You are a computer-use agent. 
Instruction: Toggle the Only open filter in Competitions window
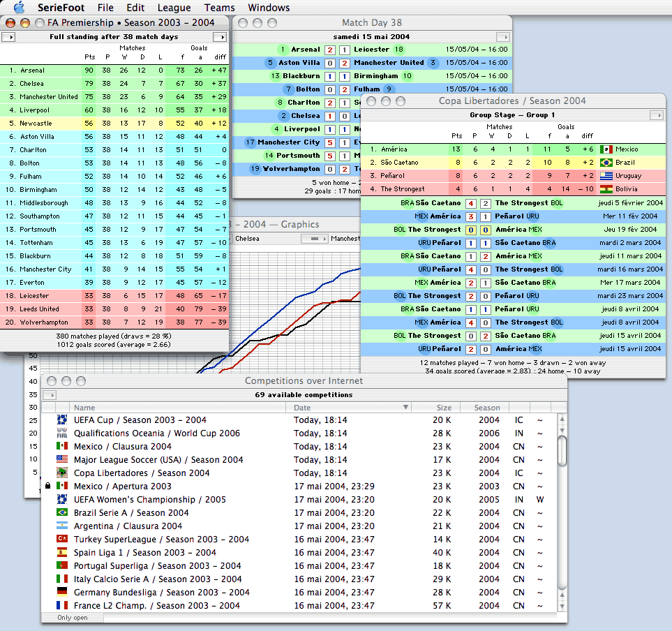pyautogui.click(x=73, y=618)
